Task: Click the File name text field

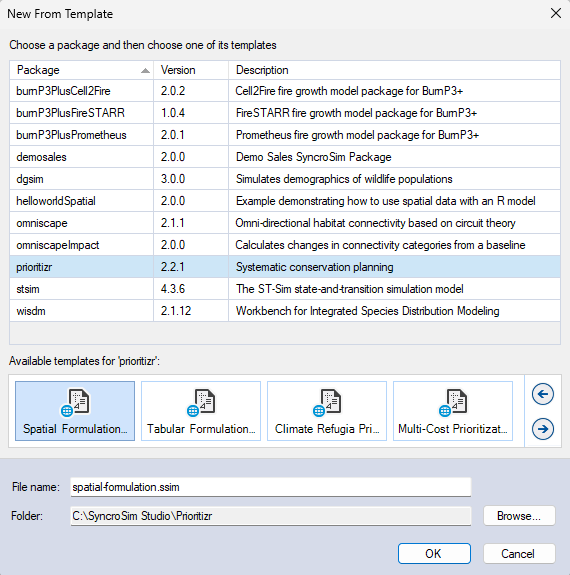Action: [x=271, y=487]
